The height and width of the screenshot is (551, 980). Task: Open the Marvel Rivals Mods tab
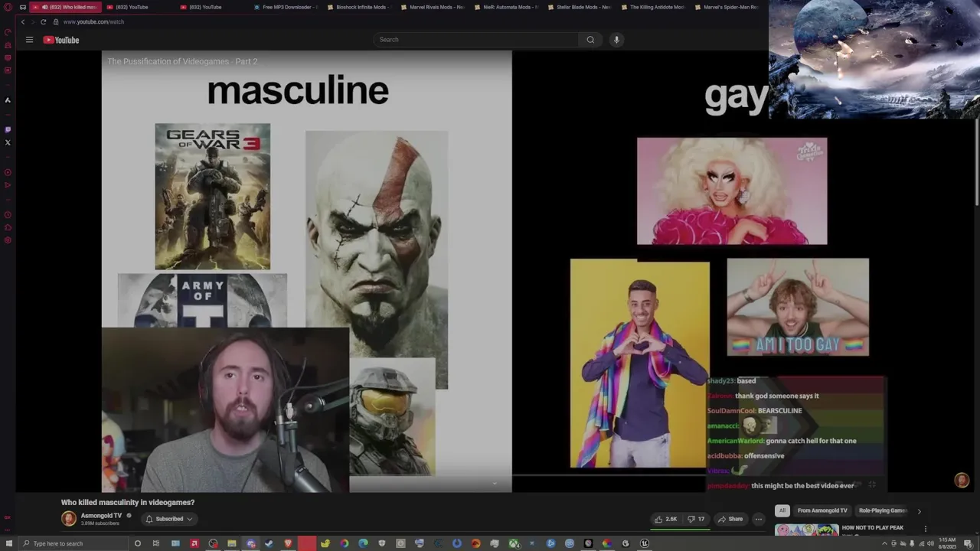click(x=432, y=7)
